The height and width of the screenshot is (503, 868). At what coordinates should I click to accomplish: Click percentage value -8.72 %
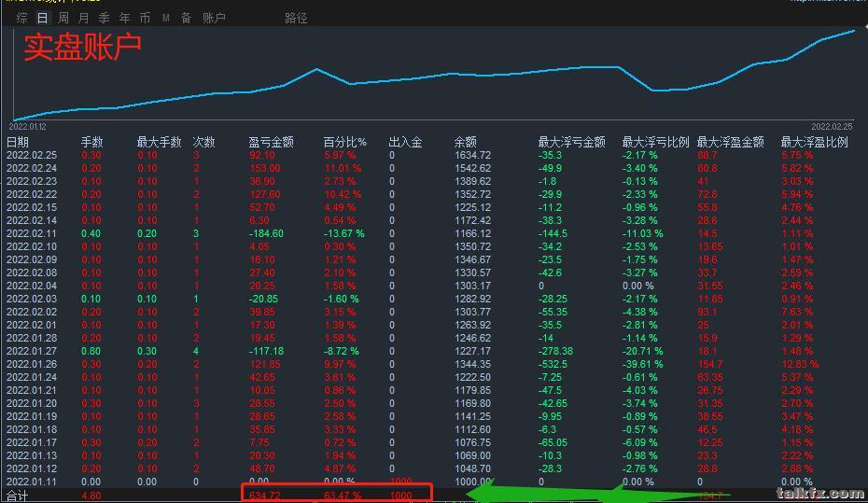click(341, 351)
